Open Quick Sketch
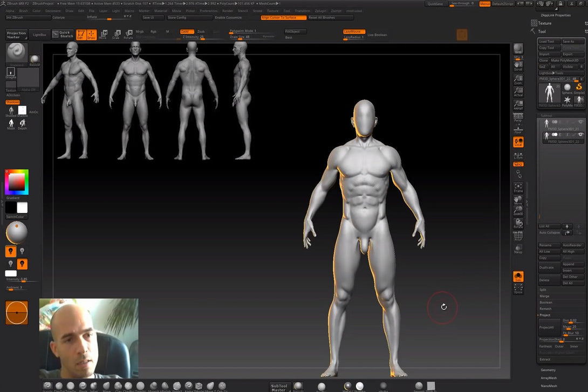 62,34
